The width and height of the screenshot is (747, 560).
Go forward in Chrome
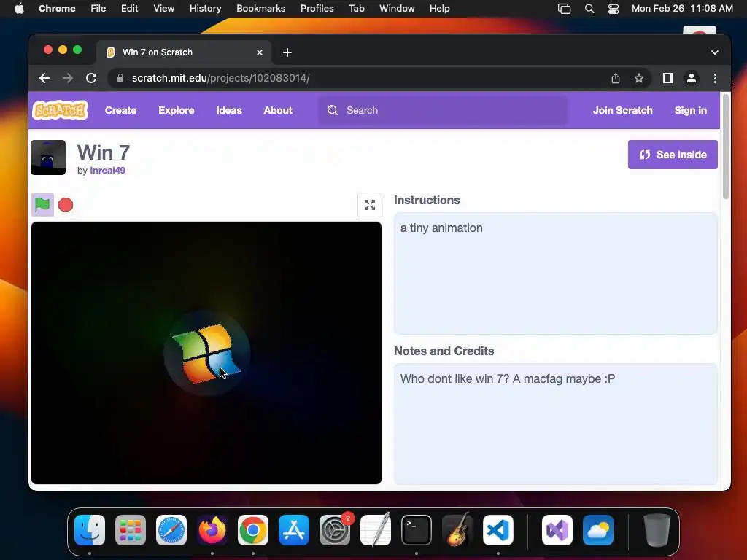(68, 78)
